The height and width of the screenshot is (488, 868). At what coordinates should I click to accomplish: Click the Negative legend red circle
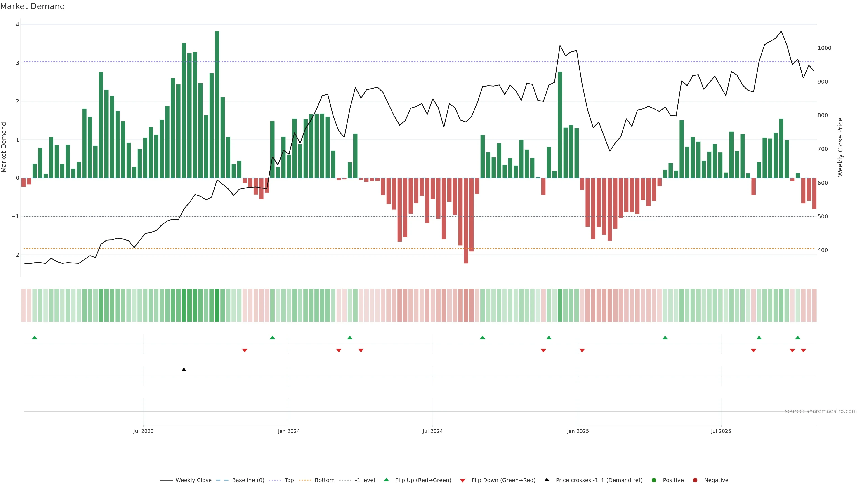(x=695, y=480)
